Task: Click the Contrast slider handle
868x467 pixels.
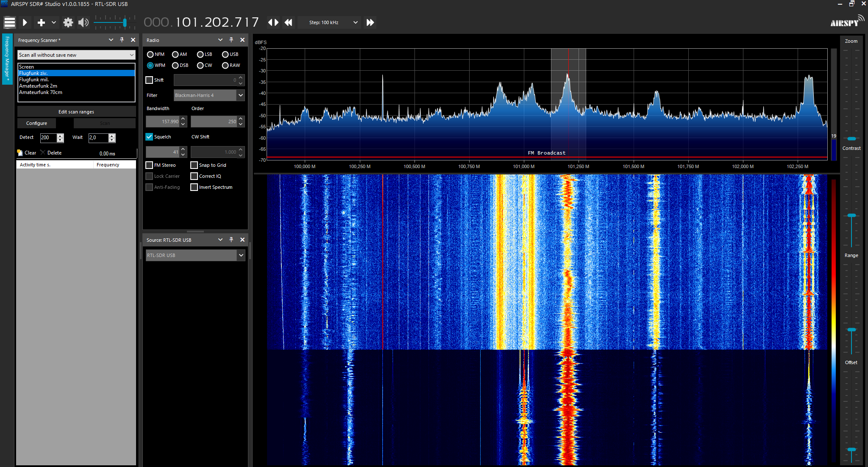Action: (x=851, y=216)
